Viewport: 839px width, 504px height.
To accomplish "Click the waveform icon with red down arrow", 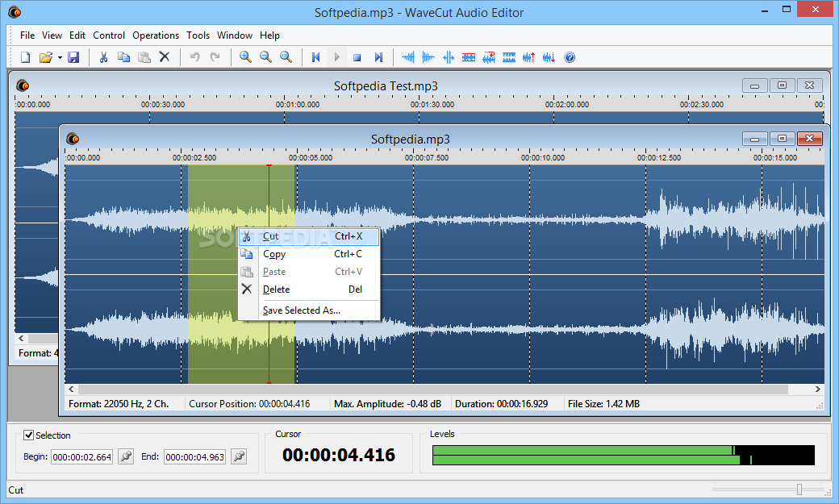I will click(x=549, y=57).
